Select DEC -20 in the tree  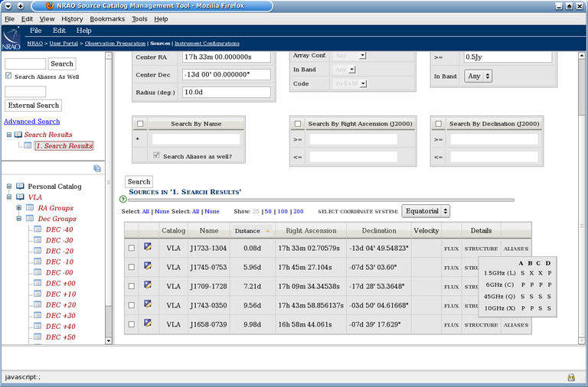tap(60, 251)
